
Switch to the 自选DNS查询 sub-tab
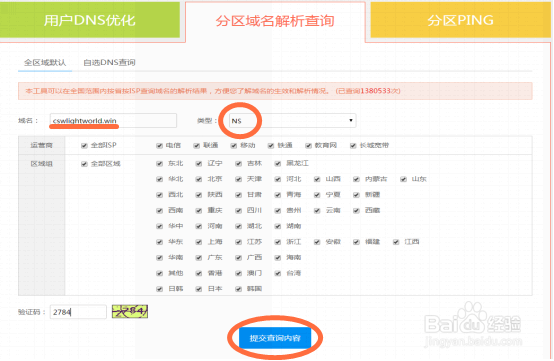click(109, 63)
